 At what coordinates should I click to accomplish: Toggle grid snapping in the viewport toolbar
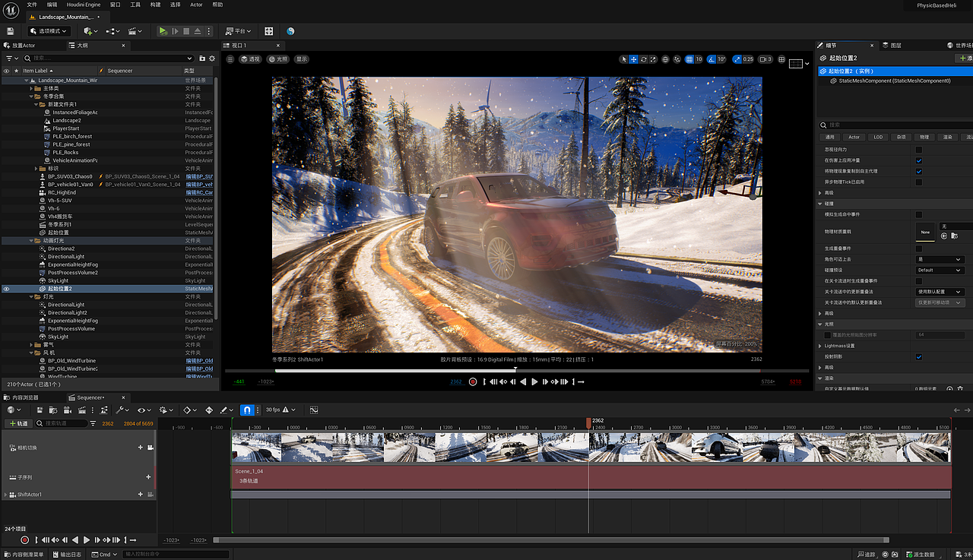(x=689, y=59)
